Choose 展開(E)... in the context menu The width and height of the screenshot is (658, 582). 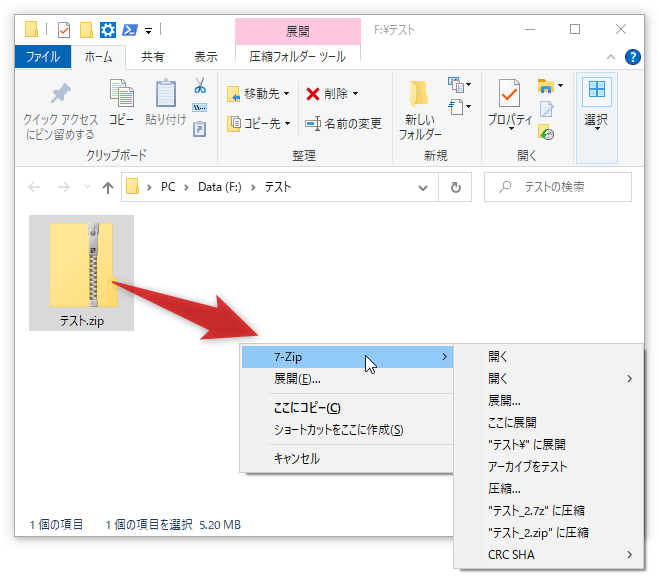(347, 379)
